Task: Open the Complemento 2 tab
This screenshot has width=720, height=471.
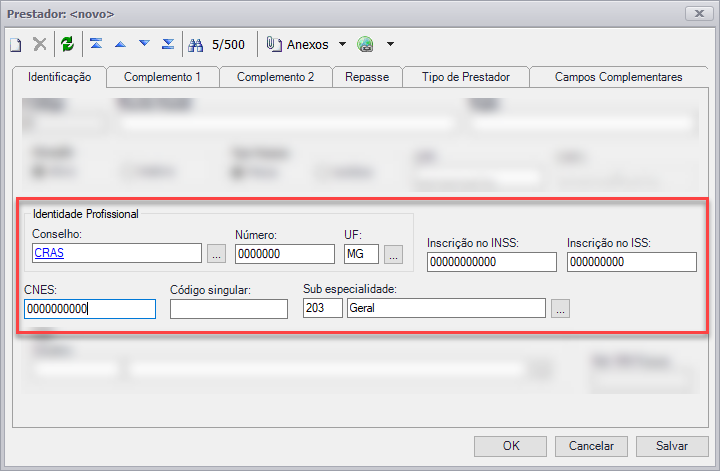Action: [276, 77]
